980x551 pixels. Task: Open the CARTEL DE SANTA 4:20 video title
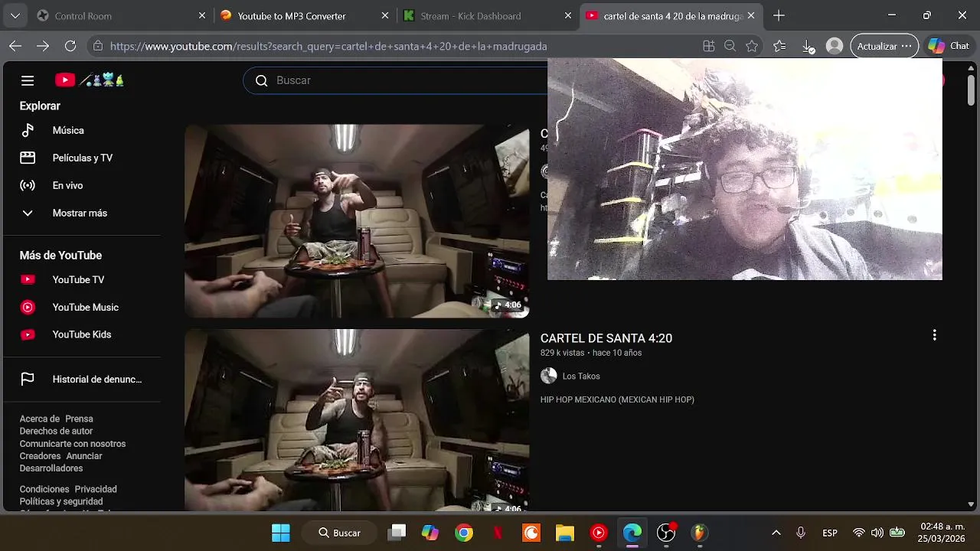click(x=606, y=338)
